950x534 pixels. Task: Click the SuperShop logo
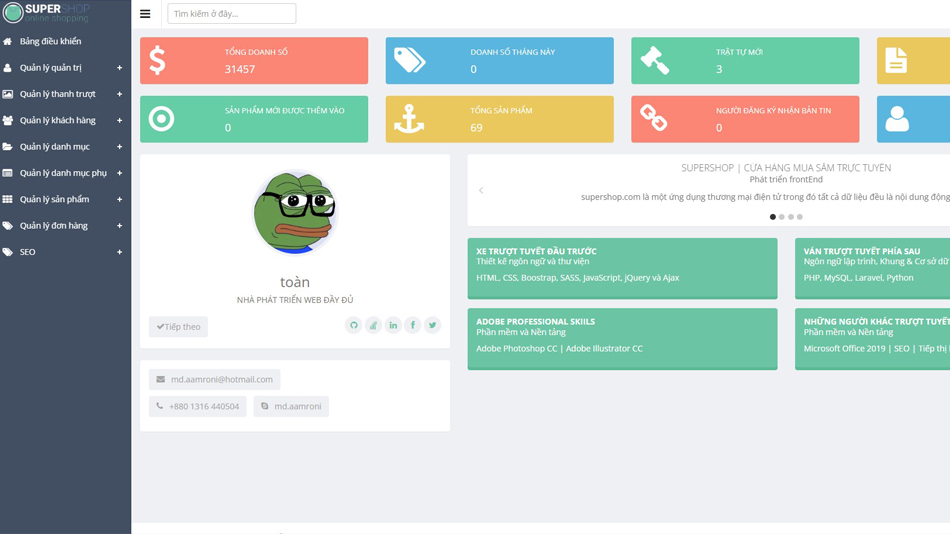pyautogui.click(x=46, y=12)
